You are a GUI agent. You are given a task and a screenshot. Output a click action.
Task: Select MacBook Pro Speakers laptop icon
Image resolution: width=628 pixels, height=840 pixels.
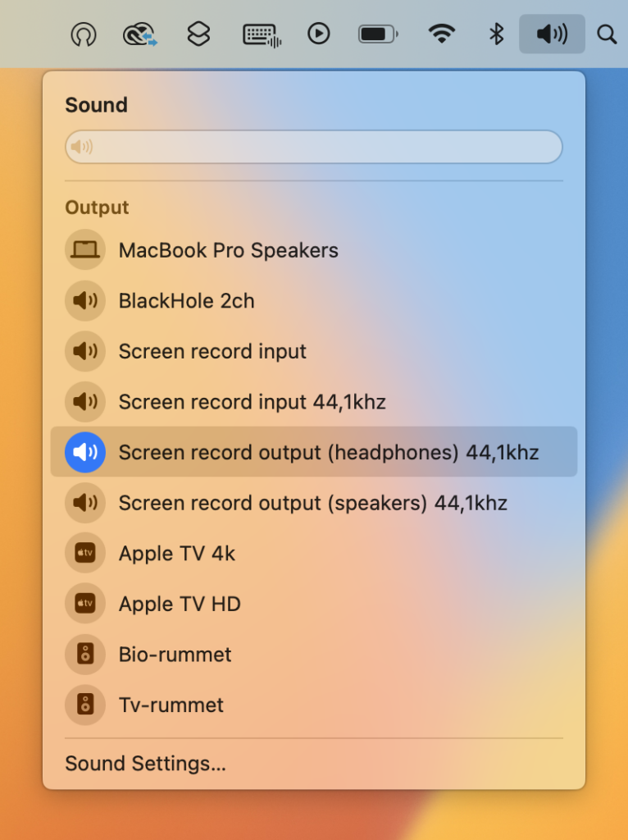point(85,250)
